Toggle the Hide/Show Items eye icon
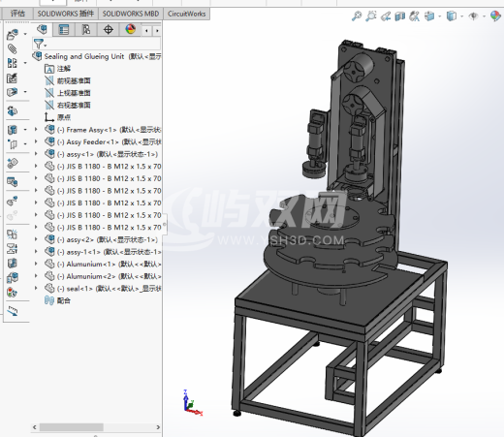504x437 pixels. pyautogui.click(x=473, y=16)
